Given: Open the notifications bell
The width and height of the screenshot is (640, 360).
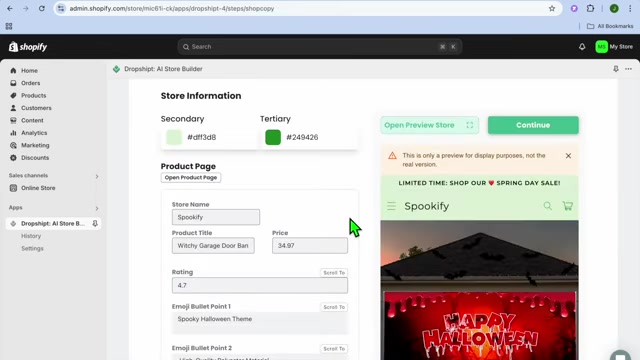Looking at the screenshot, I should coord(582,47).
